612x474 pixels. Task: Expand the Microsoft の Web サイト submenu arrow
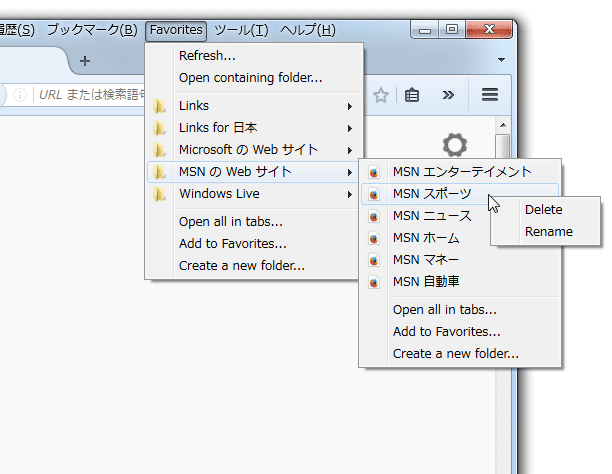point(350,150)
